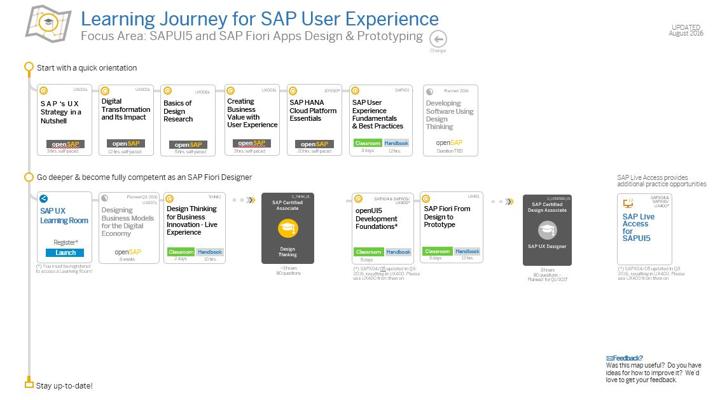The height and width of the screenshot is (400, 720).
Task: Click the Feedback? link
Action: coord(624,358)
